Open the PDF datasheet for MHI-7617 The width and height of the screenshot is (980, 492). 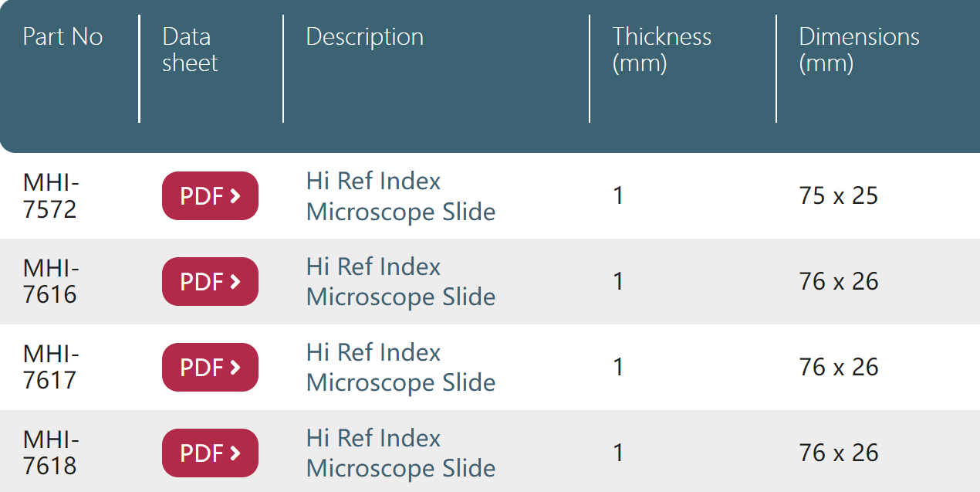[x=210, y=368]
